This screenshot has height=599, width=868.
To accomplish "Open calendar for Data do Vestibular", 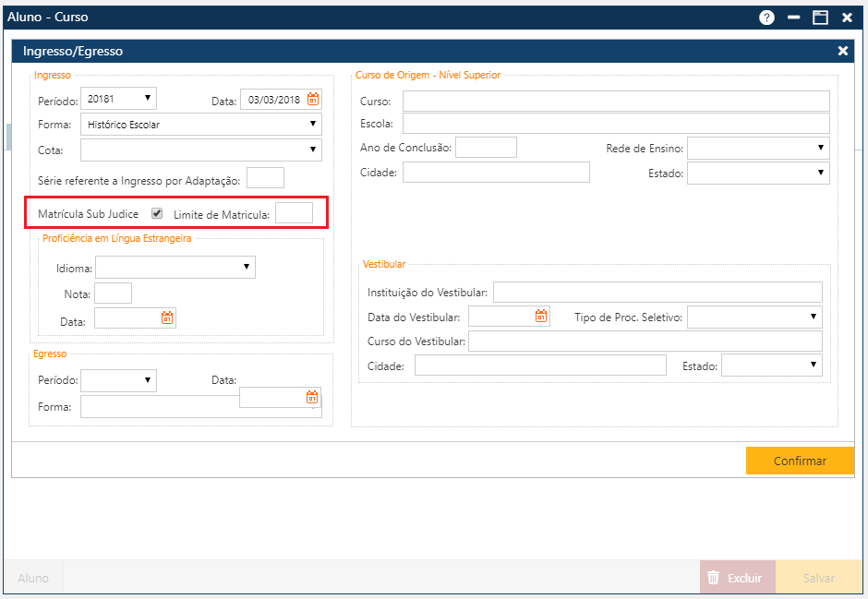I will click(x=541, y=317).
